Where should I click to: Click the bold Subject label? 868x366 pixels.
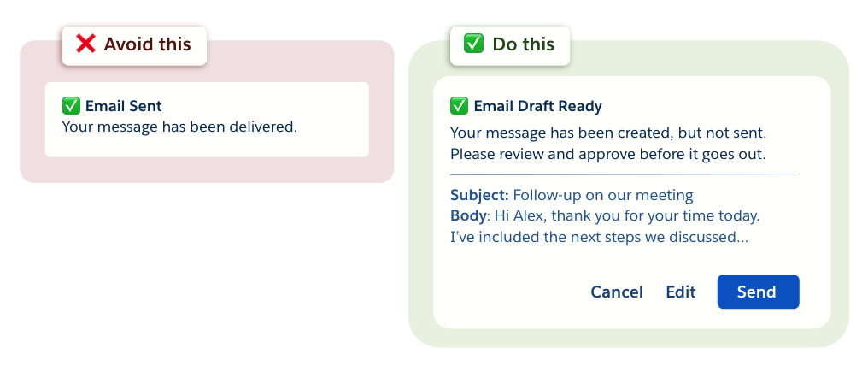click(479, 195)
